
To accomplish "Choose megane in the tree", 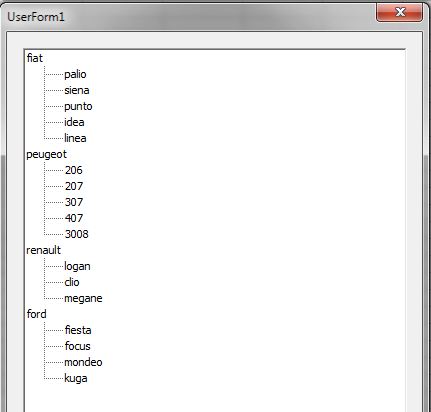I will (83, 298).
